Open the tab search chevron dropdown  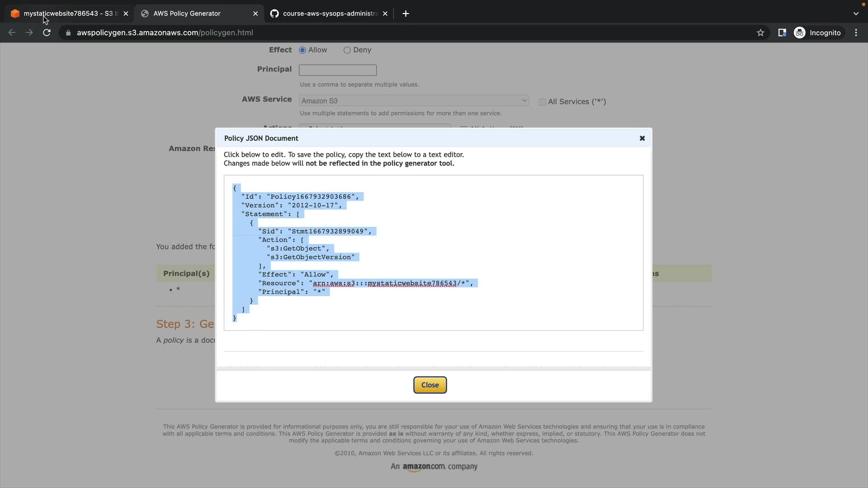tap(856, 14)
